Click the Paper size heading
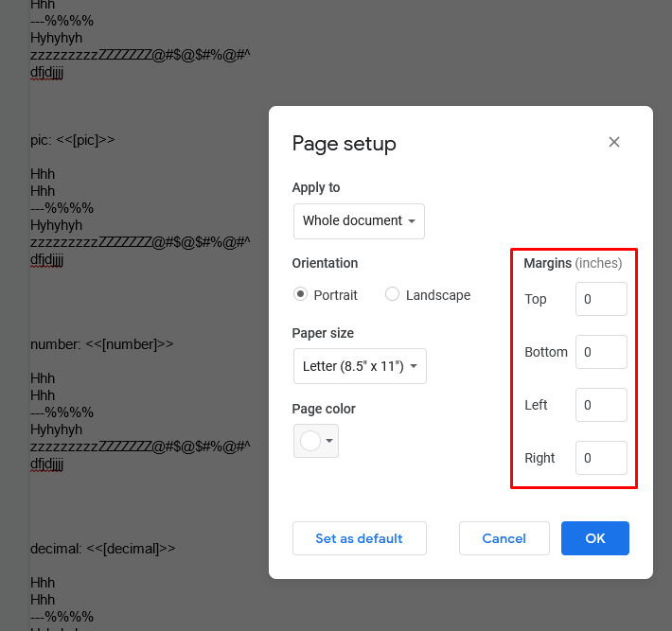This screenshot has width=672, height=631. (323, 333)
